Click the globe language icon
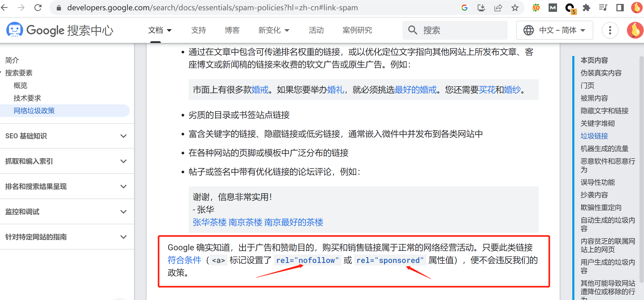644x300 pixels. pos(529,30)
